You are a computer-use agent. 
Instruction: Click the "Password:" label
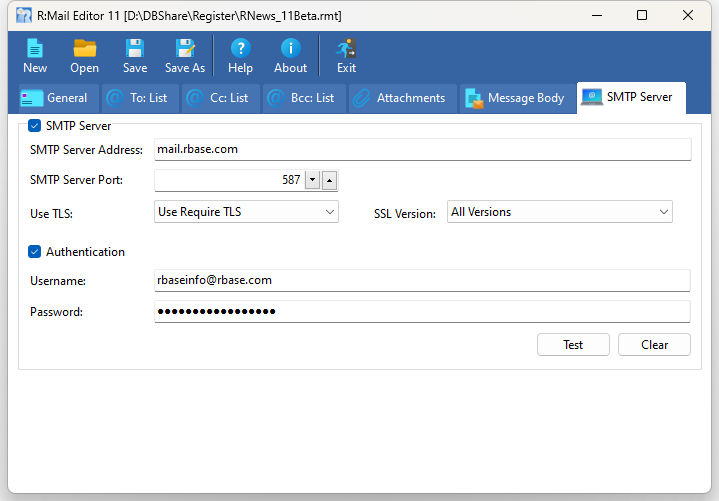point(56,312)
